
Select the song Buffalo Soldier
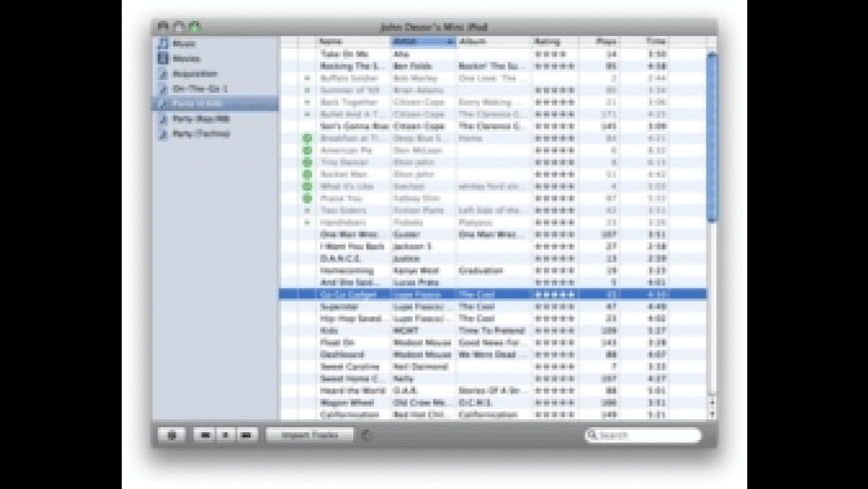pos(351,78)
